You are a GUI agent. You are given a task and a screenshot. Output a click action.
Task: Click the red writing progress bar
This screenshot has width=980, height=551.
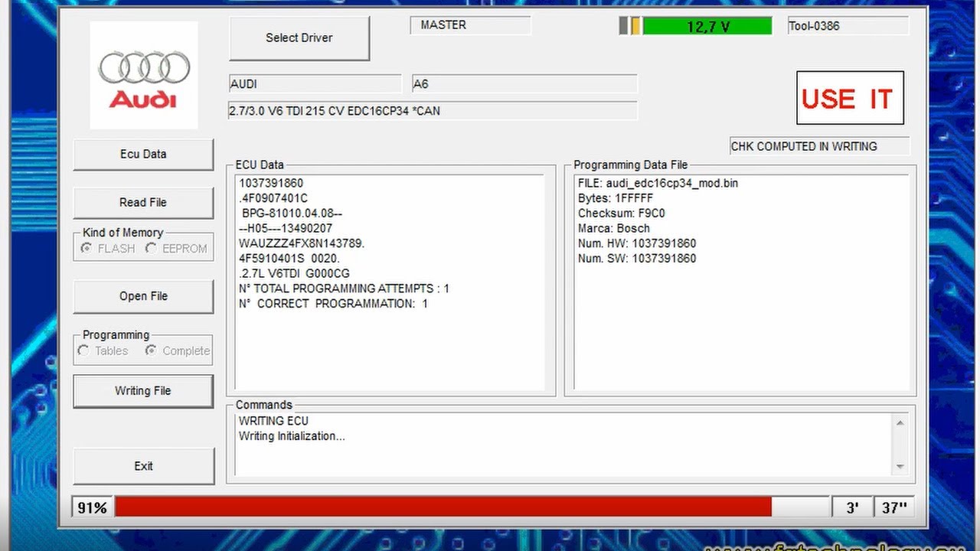(x=443, y=507)
